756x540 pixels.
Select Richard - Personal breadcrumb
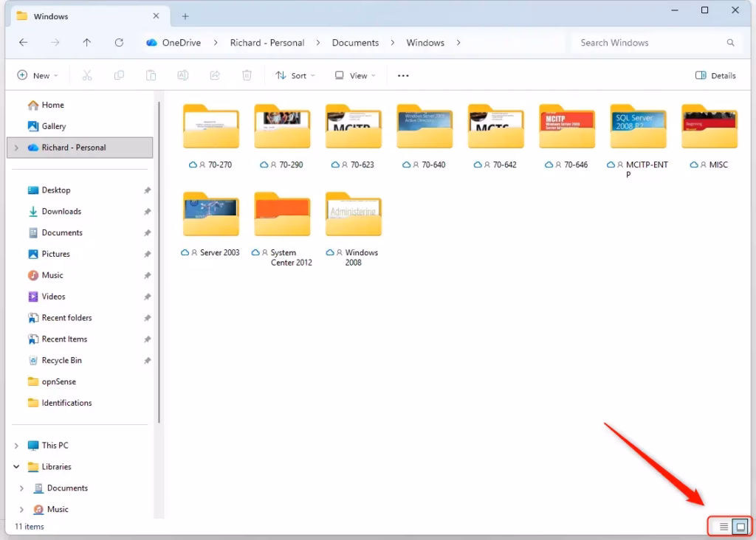point(267,42)
